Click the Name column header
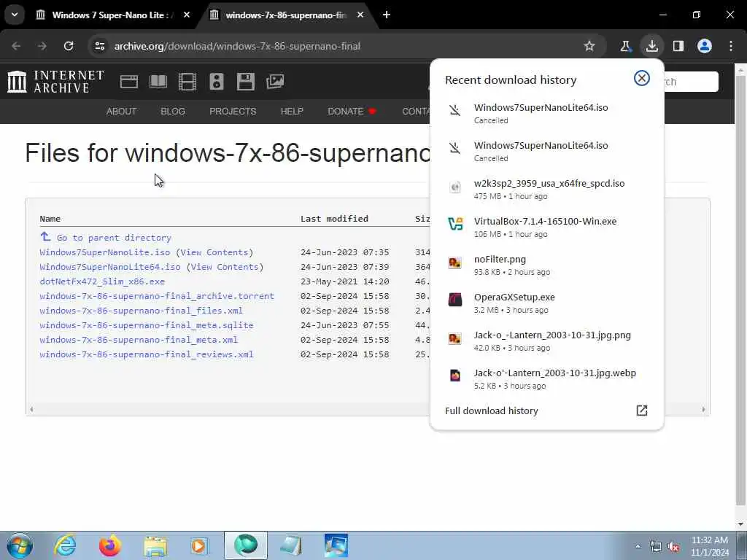This screenshot has height=560, width=747. coord(50,219)
